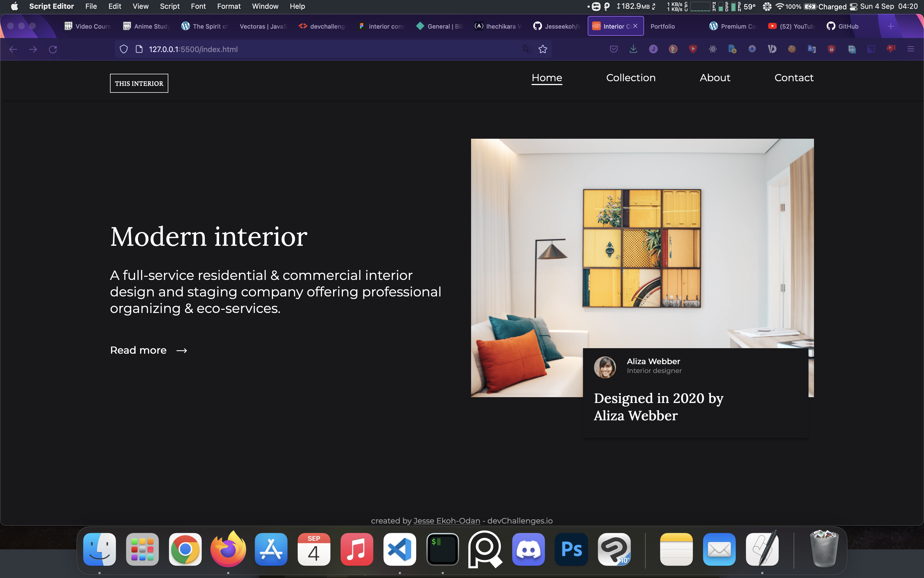Image resolution: width=924 pixels, height=578 pixels.
Task: Launch Google Chrome from the dock
Action: [x=185, y=549]
